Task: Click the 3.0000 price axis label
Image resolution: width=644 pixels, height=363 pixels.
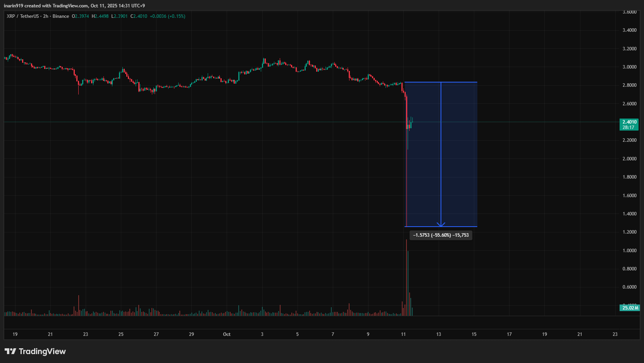Action: 629,67
